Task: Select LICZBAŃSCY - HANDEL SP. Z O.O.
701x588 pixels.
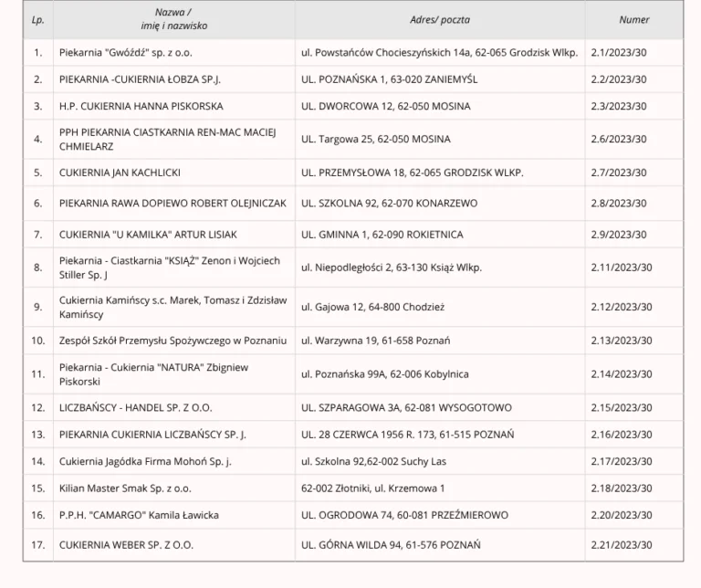Action: [135, 407]
